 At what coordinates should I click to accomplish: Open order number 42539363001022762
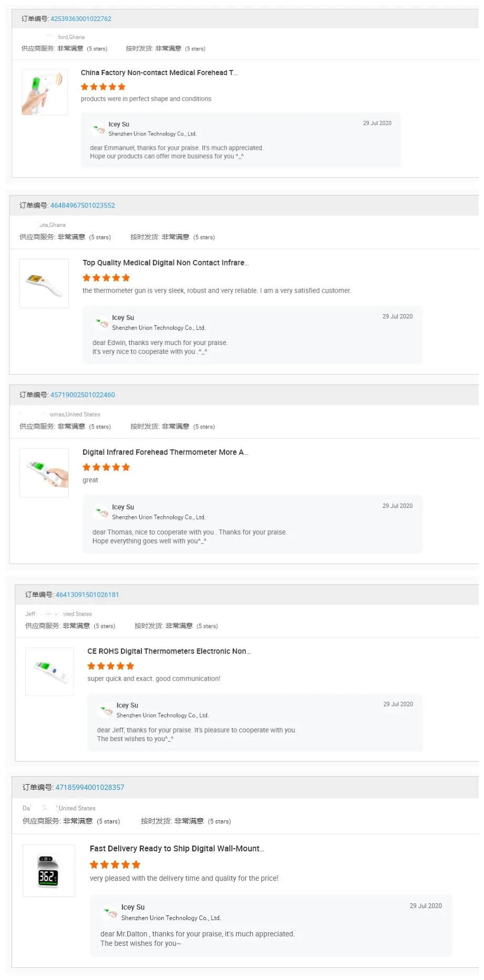pos(80,19)
